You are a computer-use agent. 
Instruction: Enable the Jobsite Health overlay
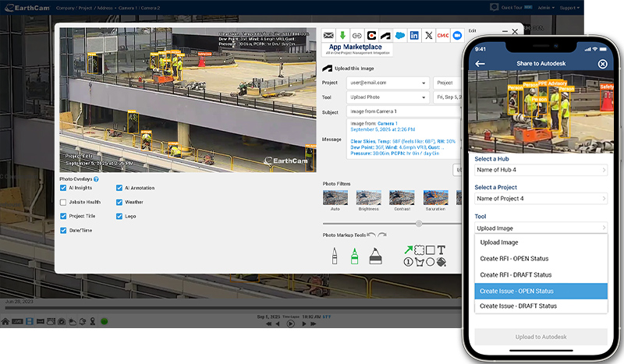pyautogui.click(x=63, y=202)
